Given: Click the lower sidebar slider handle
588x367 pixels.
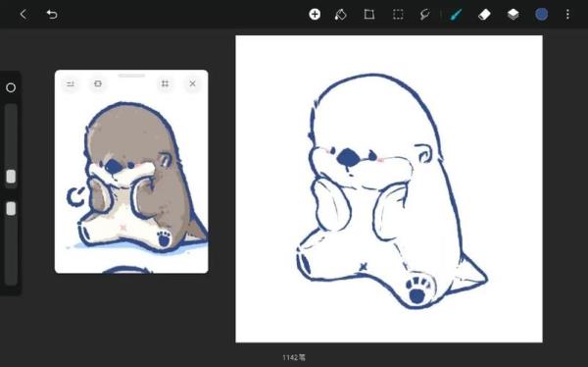Looking at the screenshot, I should 11,208.
